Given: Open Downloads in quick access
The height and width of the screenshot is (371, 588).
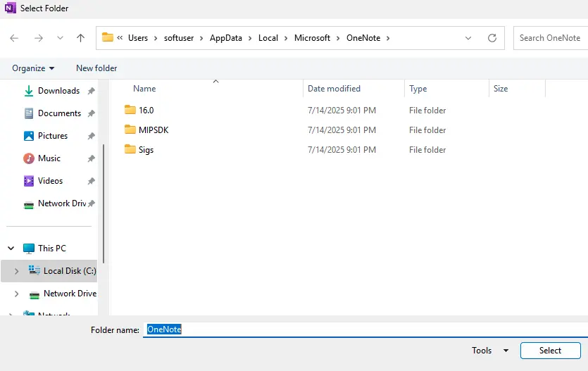Looking at the screenshot, I should (x=58, y=91).
